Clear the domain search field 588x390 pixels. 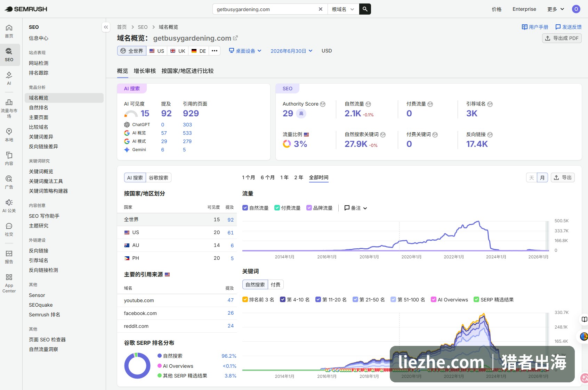click(x=321, y=9)
